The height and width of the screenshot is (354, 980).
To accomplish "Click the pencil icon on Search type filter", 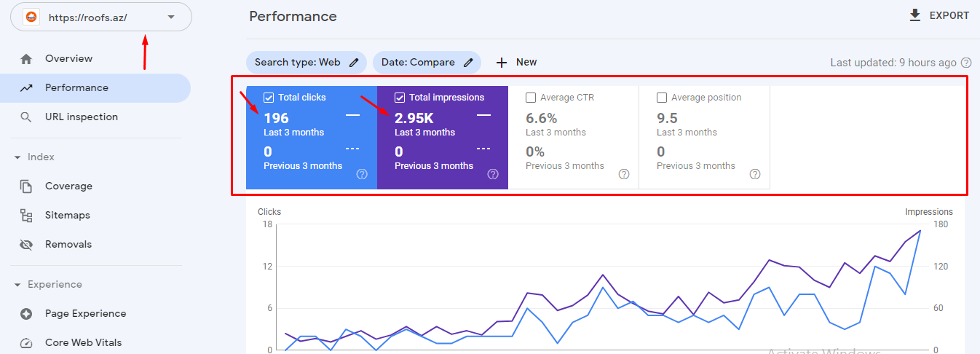I will coord(354,63).
